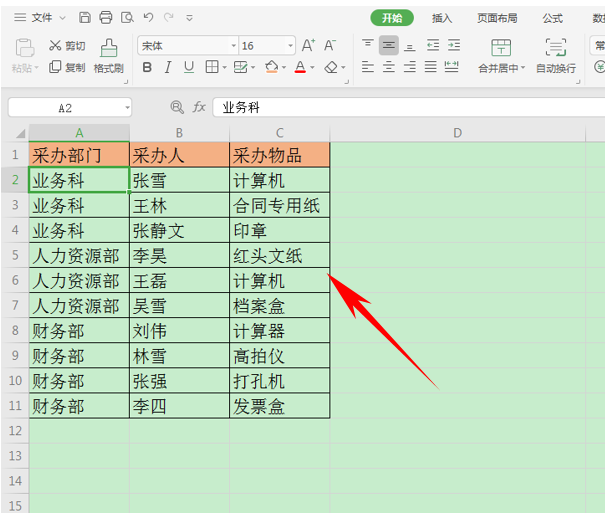Viewport: 605px width, 515px height.
Task: Open the font name dropdown arrow (宋体)
Action: [x=233, y=46]
